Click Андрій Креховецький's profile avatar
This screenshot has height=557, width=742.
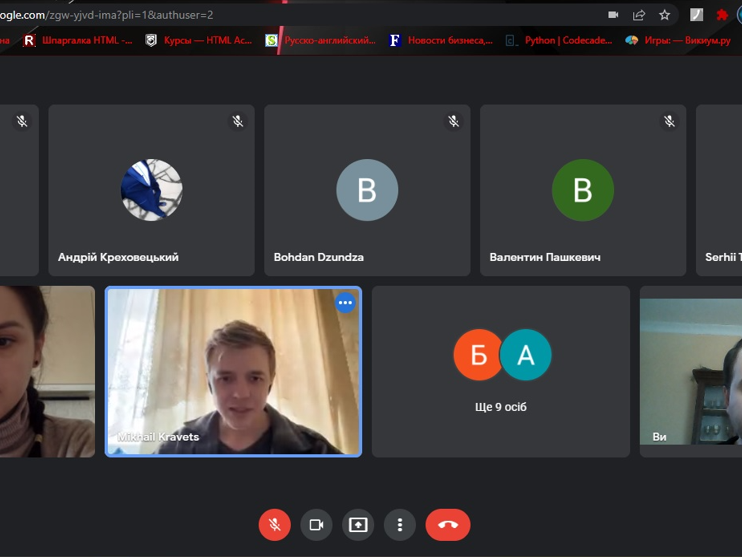coord(152,190)
